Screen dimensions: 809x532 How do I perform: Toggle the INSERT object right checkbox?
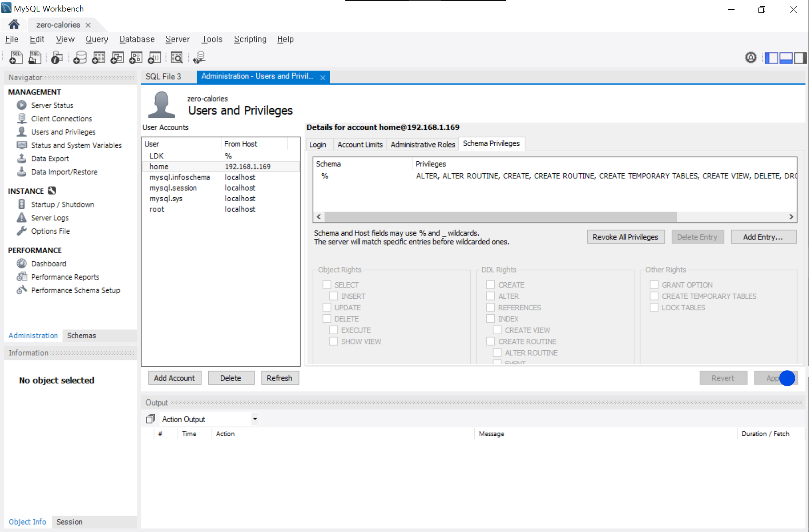point(334,296)
